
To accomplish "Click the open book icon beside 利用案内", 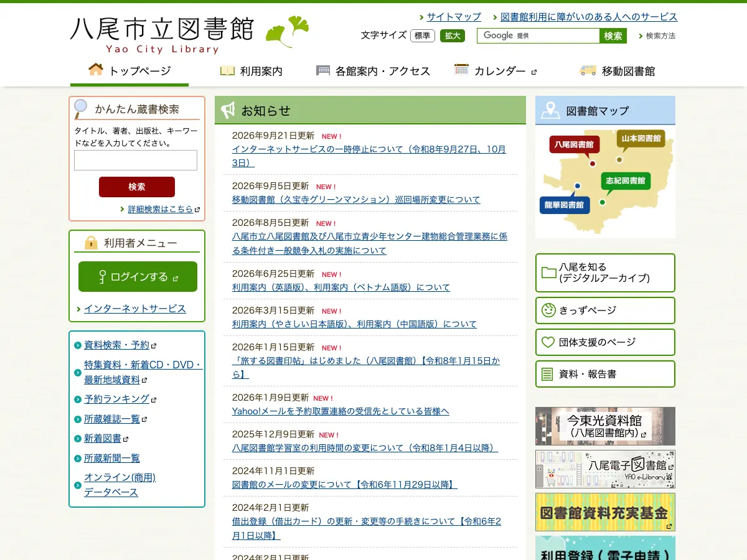I will (227, 70).
